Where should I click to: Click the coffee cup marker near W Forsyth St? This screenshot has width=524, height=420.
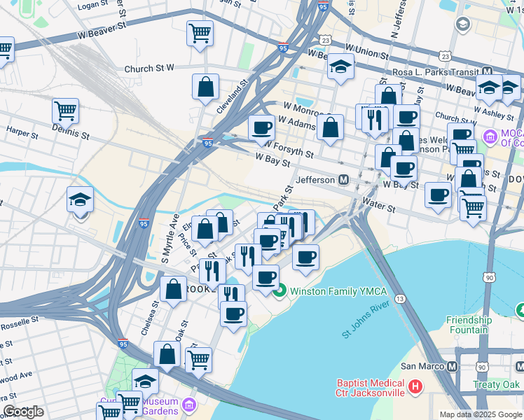pyautogui.click(x=261, y=127)
